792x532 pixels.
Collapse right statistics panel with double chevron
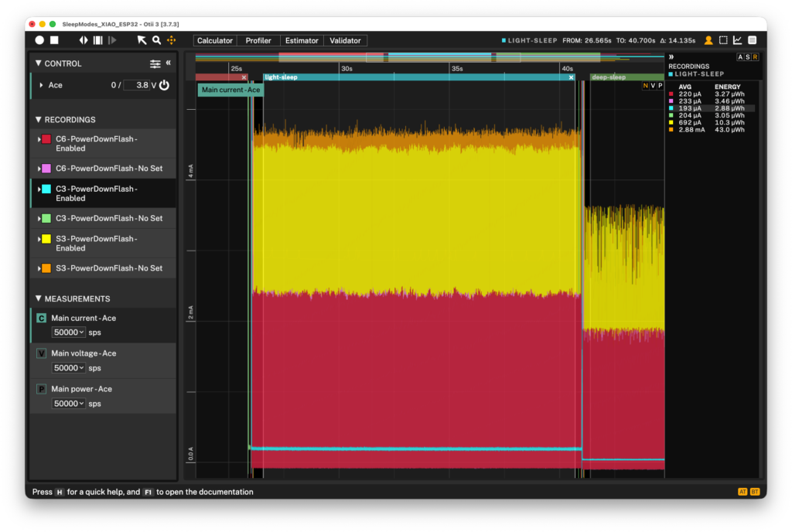click(x=671, y=57)
